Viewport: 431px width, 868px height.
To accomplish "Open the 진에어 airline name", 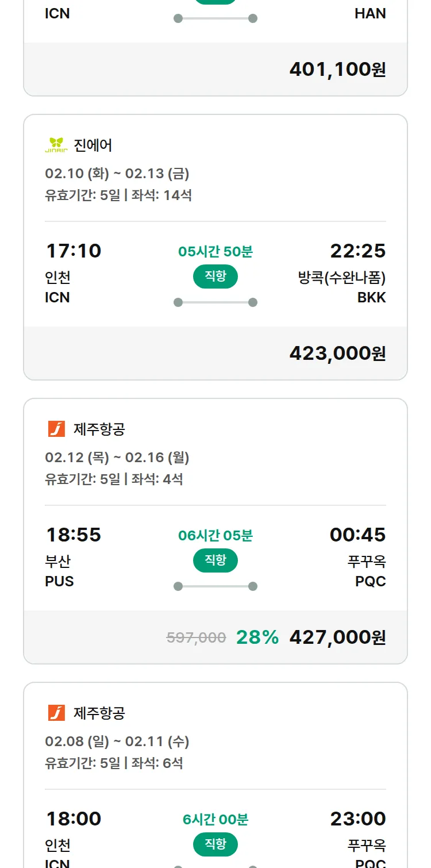I will (x=93, y=145).
